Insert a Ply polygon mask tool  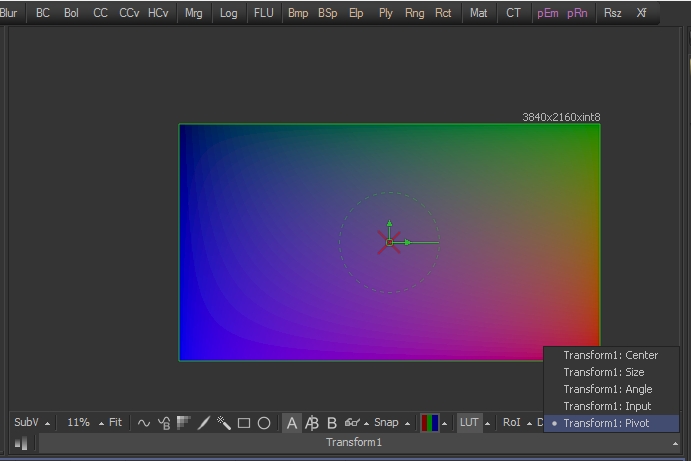click(386, 13)
